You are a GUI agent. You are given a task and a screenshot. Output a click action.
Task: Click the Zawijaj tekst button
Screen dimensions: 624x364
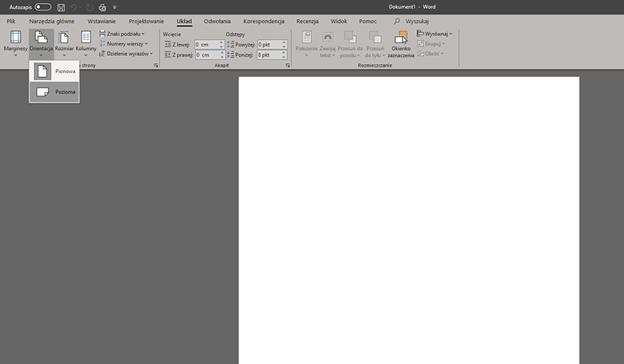[327, 44]
